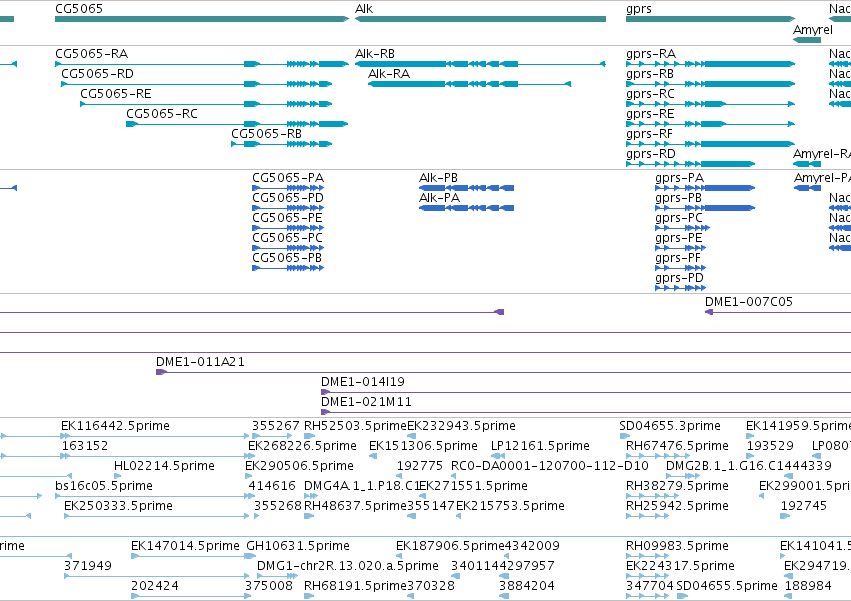
Task: Select the SD04655.3prime EST
Action: (x=625, y=436)
